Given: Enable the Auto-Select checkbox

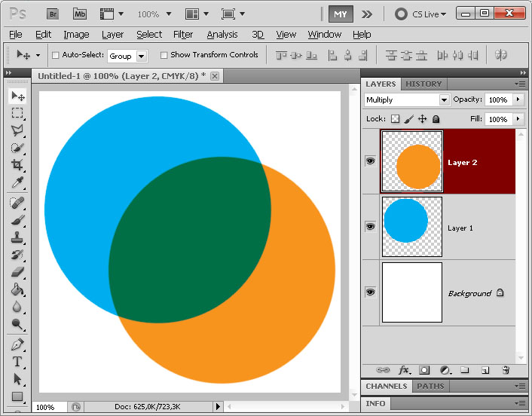Looking at the screenshot, I should [x=56, y=55].
